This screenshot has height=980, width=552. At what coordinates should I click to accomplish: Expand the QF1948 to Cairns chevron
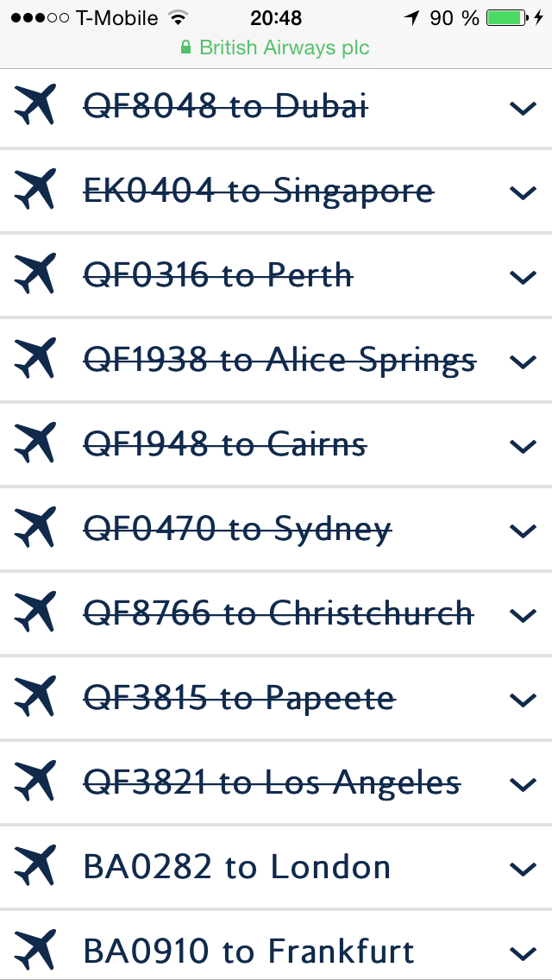(x=523, y=446)
